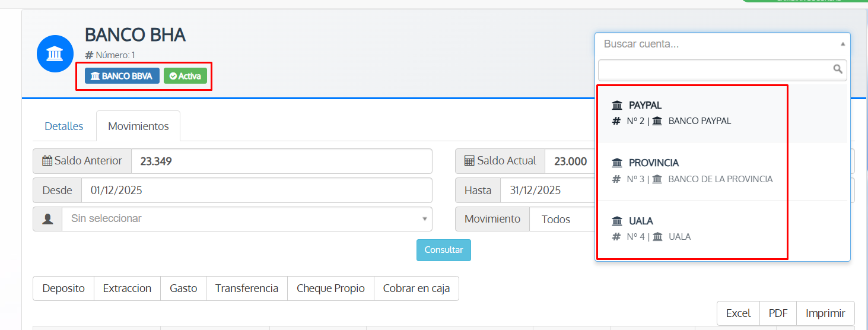
Task: Click the green Activa status badge
Action: [x=185, y=76]
